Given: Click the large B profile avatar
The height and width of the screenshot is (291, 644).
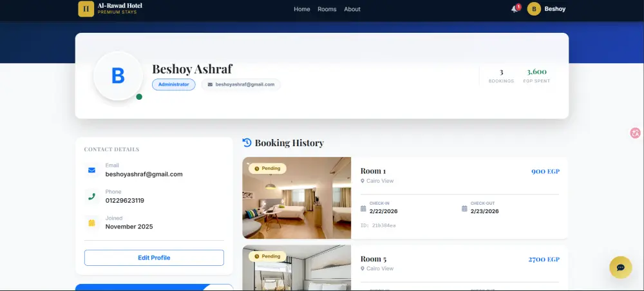Looking at the screenshot, I should (x=118, y=76).
